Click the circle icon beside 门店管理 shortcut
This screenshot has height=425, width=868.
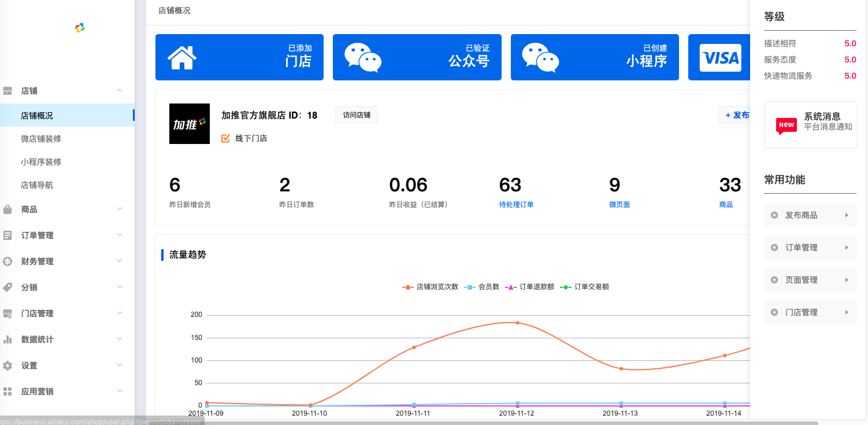pyautogui.click(x=774, y=312)
